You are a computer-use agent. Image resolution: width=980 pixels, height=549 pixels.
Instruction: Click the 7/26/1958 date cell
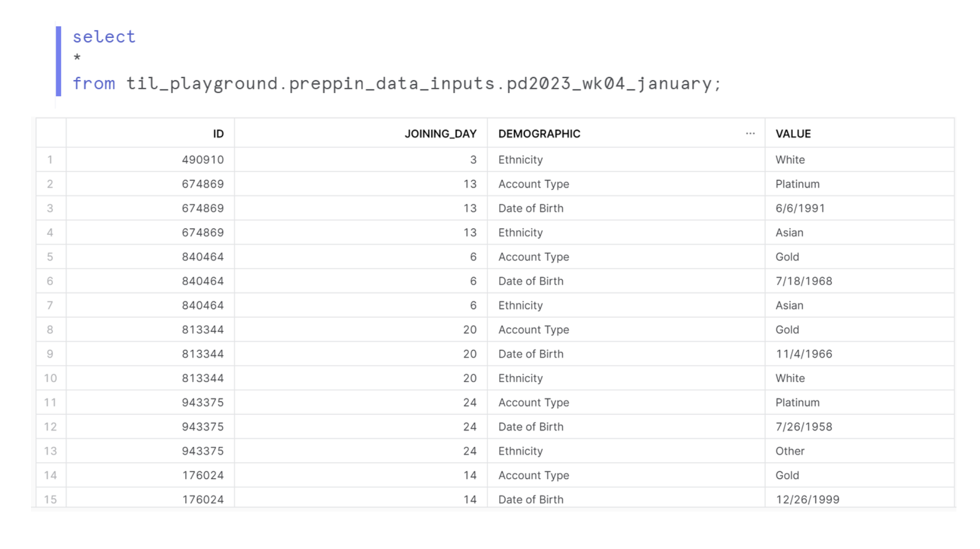[x=804, y=426]
